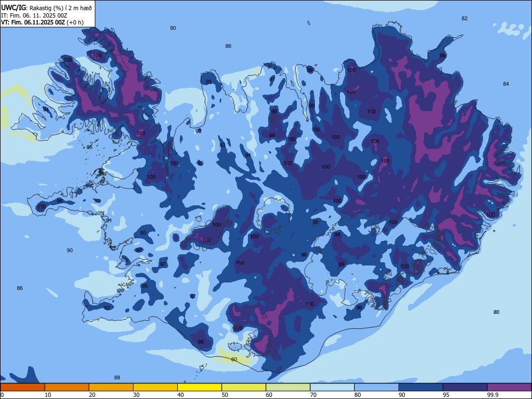Select the 10–20 orange legend swatch
The image size is (532, 399).
click(x=67, y=387)
